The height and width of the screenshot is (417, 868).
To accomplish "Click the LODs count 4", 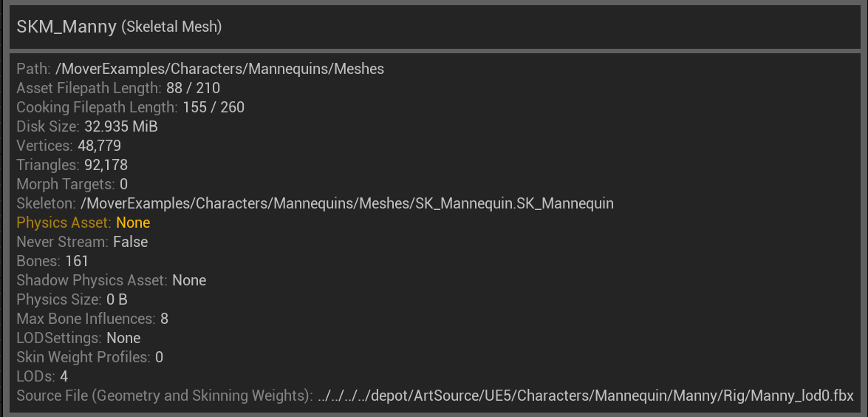I will (x=64, y=376).
